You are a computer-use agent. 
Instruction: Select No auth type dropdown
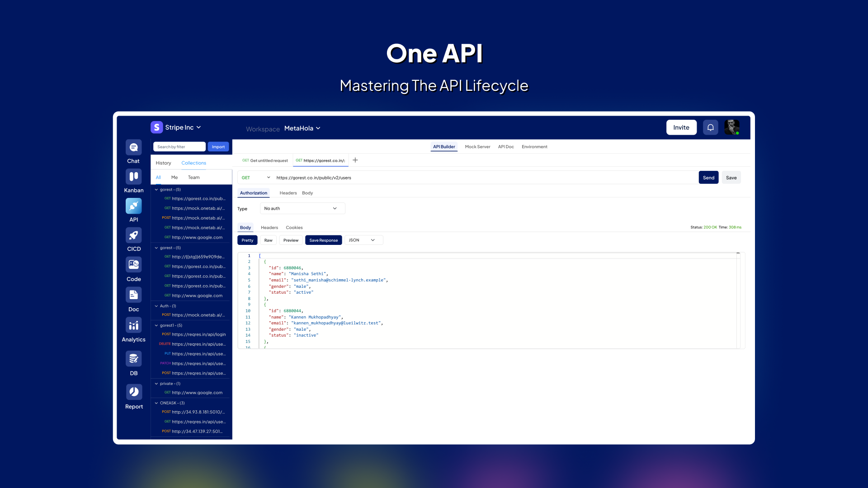coord(301,208)
